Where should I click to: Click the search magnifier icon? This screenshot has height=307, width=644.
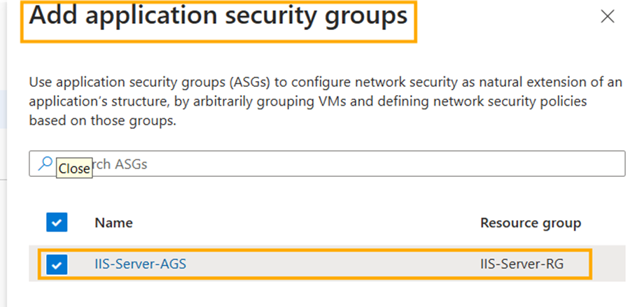[45, 164]
